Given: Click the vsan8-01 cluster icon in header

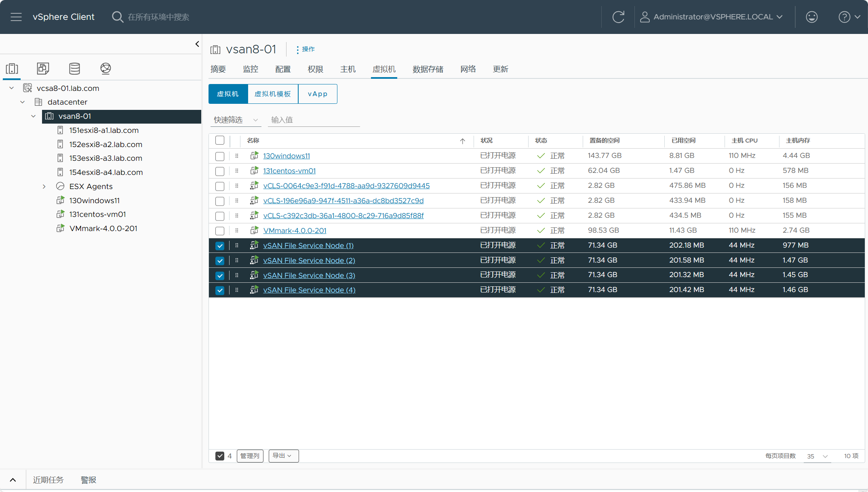Looking at the screenshot, I should [215, 50].
